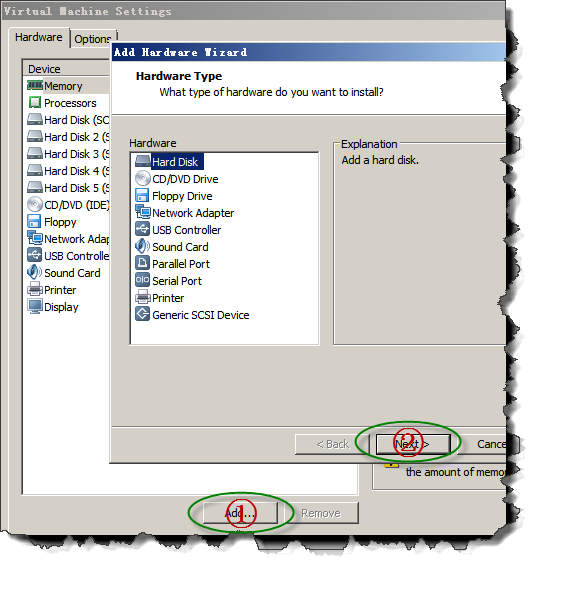Select Hard Disk 5 row text
The image size is (561, 590).
point(77,188)
